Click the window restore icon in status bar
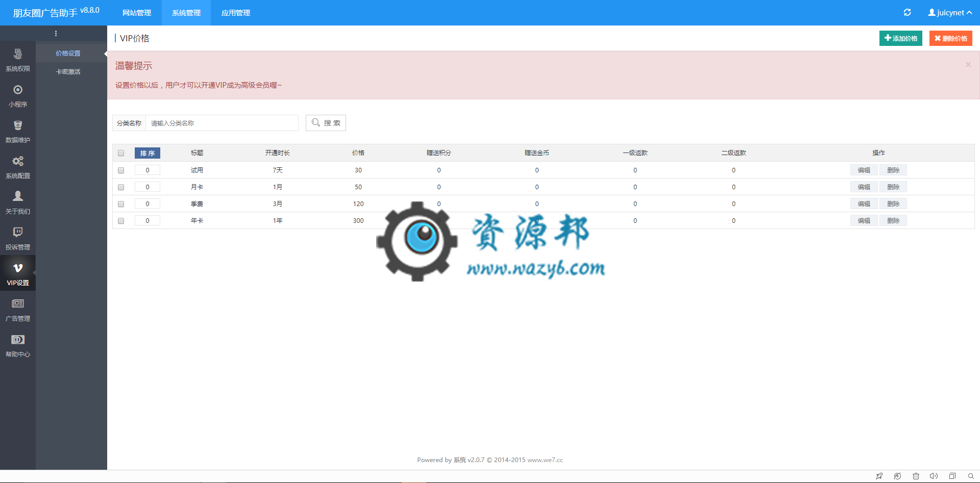Image resolution: width=980 pixels, height=483 pixels. click(x=952, y=476)
